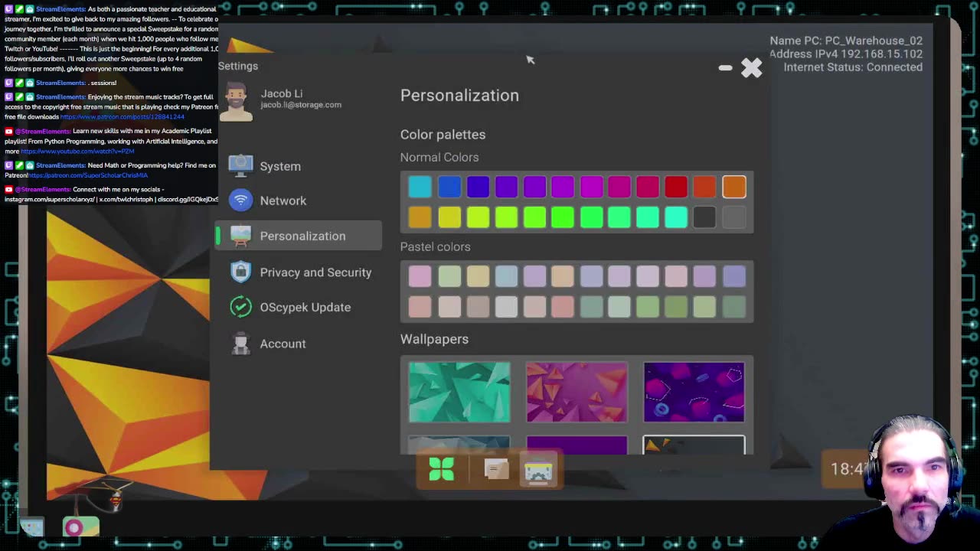The width and height of the screenshot is (980, 551).
Task: Click the System monitor icon
Action: (240, 165)
